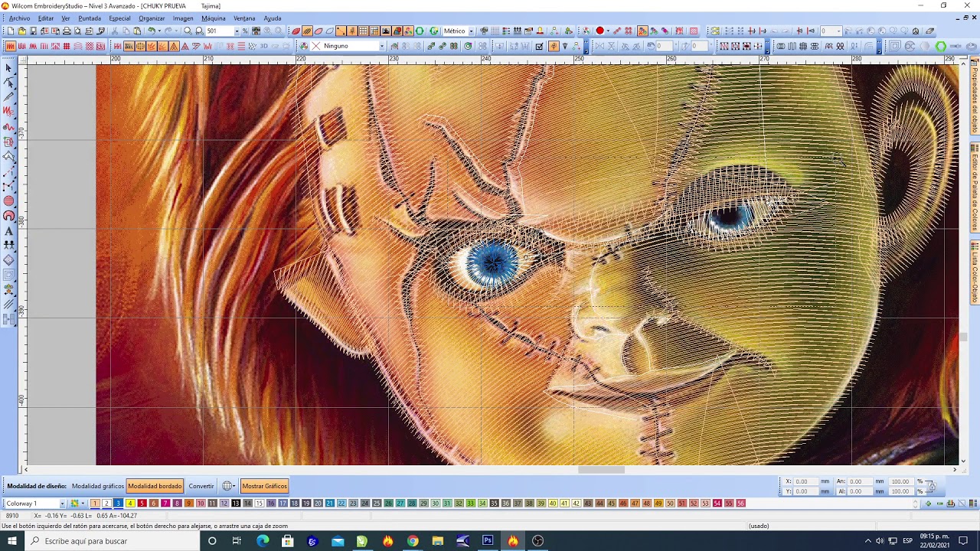Select color swatch number 54

717,504
